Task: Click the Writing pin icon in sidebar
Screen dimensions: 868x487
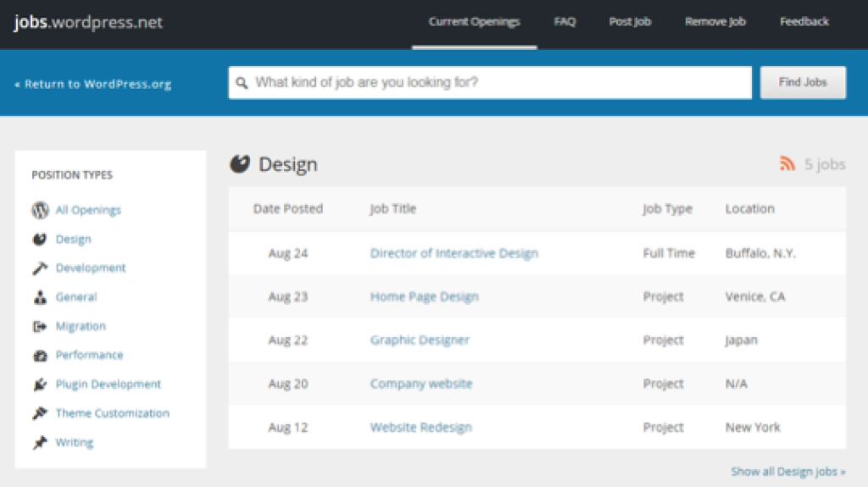Action: click(40, 442)
